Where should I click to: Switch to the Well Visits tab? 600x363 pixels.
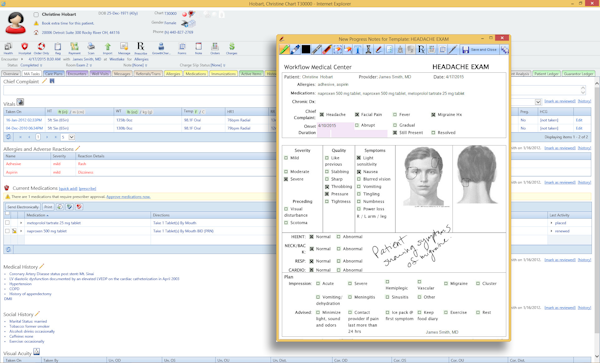coord(100,73)
